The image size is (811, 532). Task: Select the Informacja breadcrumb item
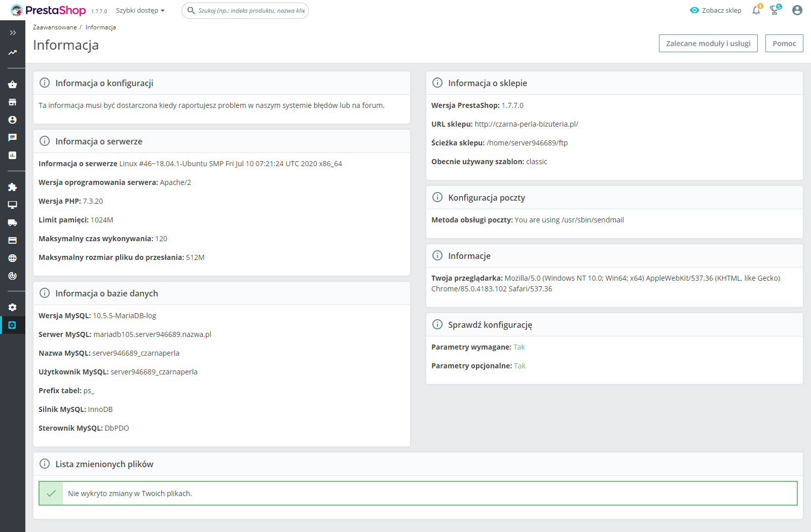coord(100,27)
